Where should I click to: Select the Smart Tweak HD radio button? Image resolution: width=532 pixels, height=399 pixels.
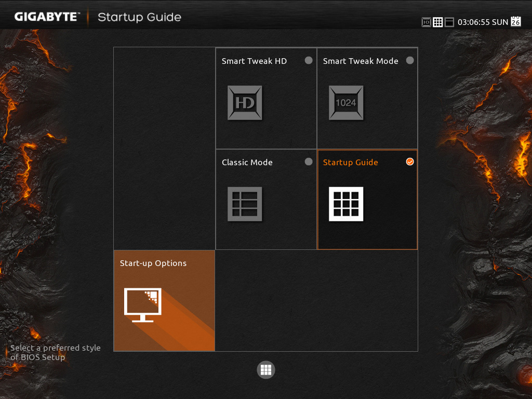(309, 60)
